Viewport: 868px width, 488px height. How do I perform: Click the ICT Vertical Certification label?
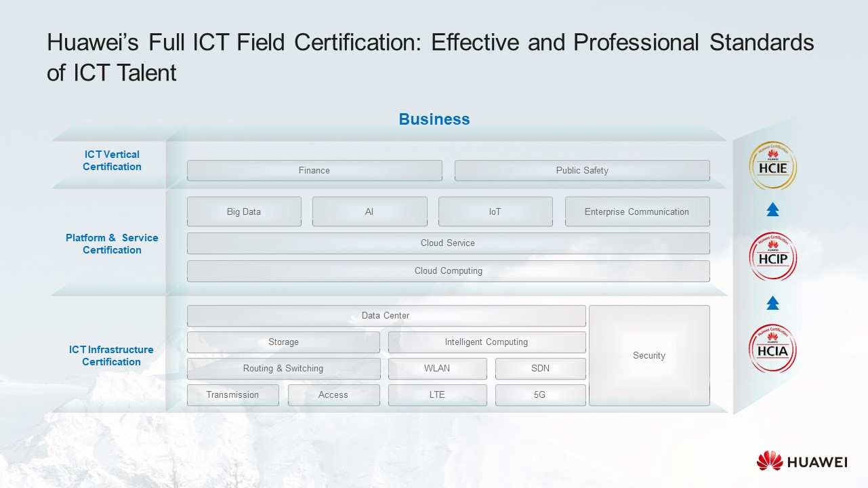[112, 161]
